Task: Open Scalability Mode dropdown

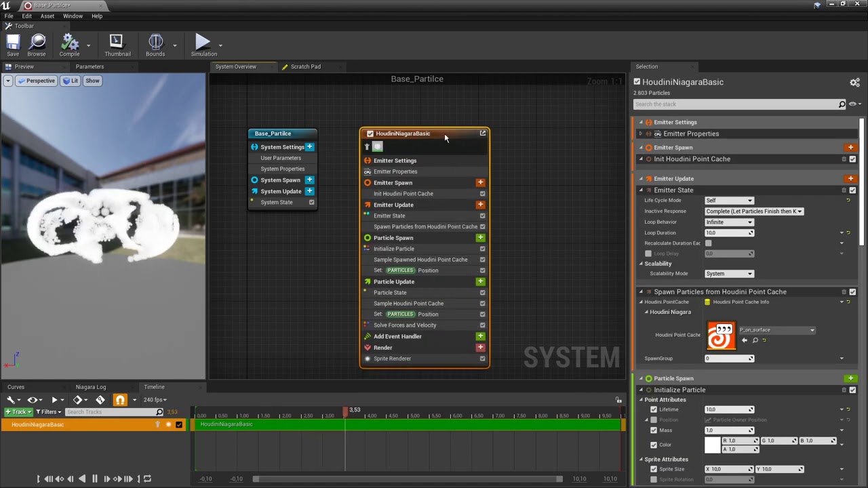Action: pos(729,274)
